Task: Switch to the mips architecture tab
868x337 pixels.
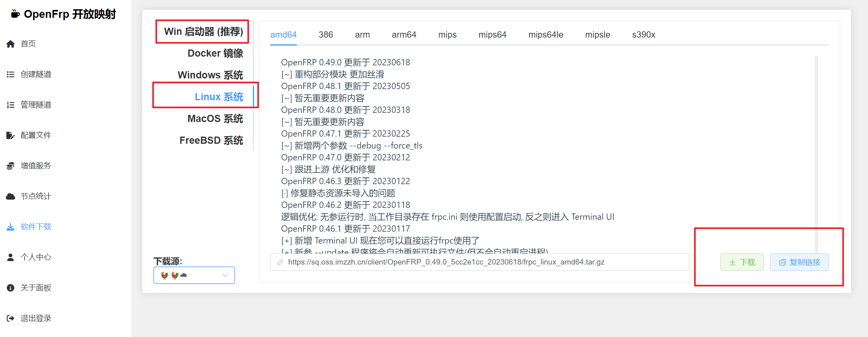Action: tap(447, 35)
